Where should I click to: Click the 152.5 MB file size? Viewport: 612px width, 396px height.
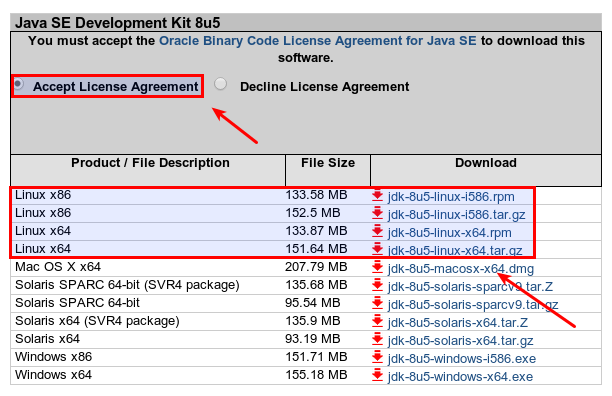click(313, 213)
